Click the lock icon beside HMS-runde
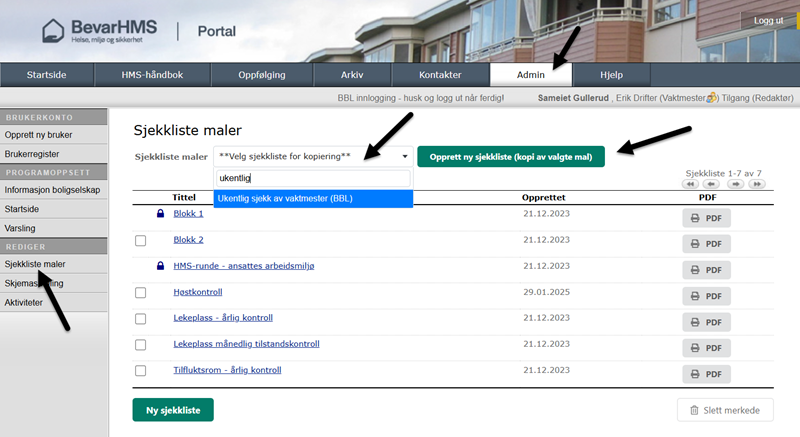 click(x=159, y=266)
